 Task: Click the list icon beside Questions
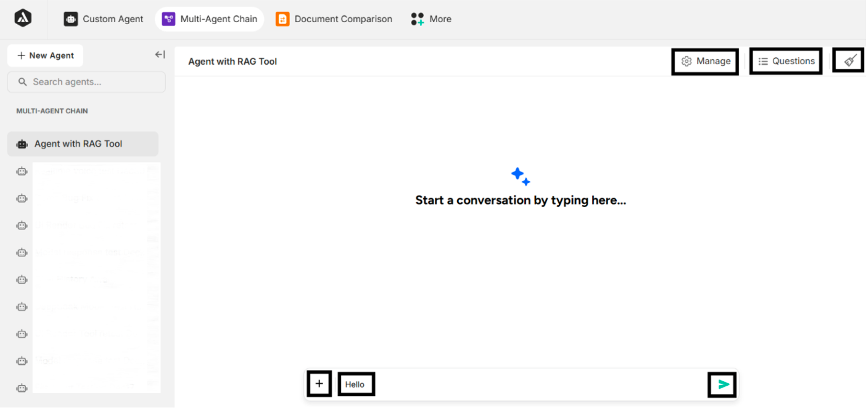pos(763,61)
